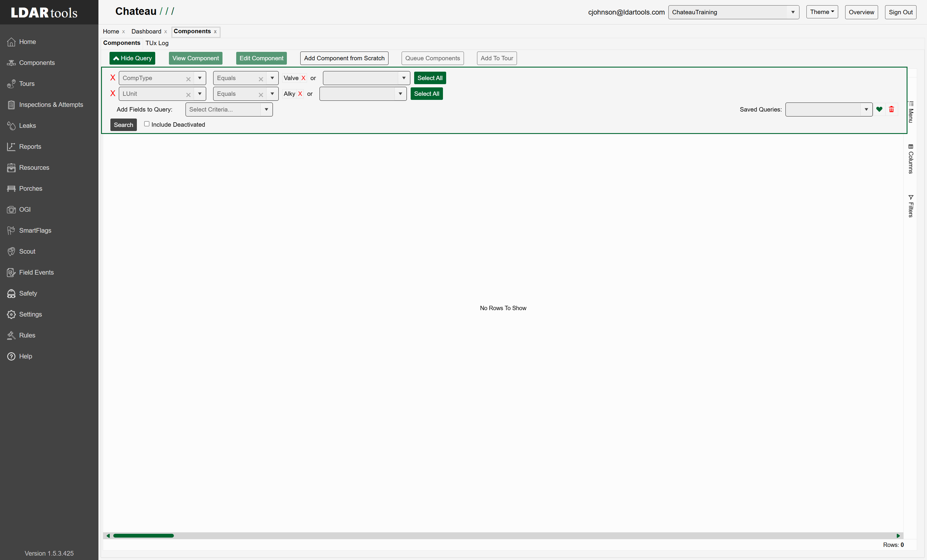This screenshot has height=560, width=927.
Task: Open Reports from sidebar
Action: [x=30, y=147]
